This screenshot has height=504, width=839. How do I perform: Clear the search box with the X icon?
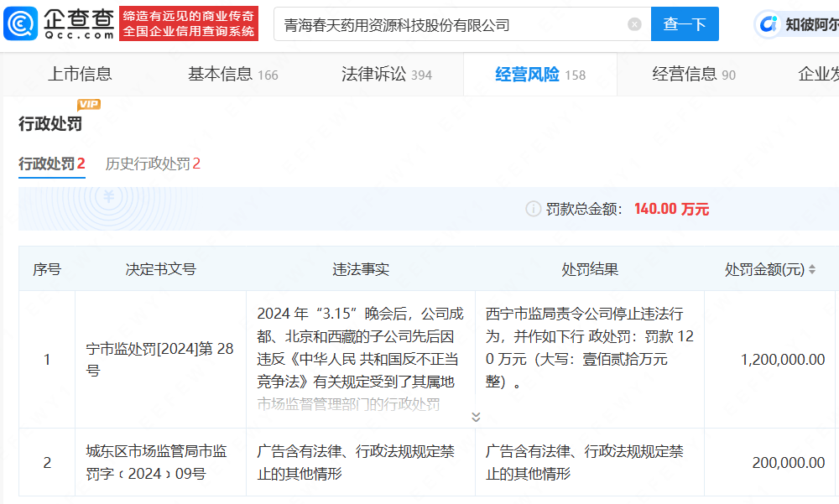coord(634,24)
